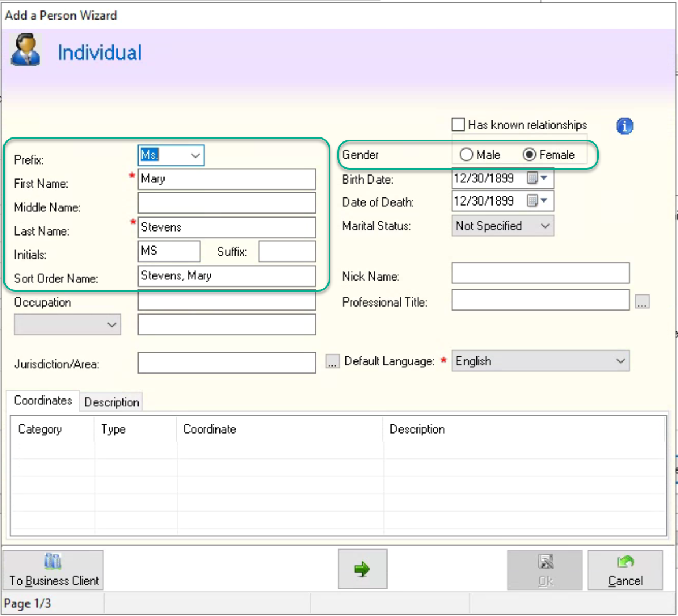Click the First Name field
Image resolution: width=678 pixels, height=616 pixels.
[x=226, y=179]
